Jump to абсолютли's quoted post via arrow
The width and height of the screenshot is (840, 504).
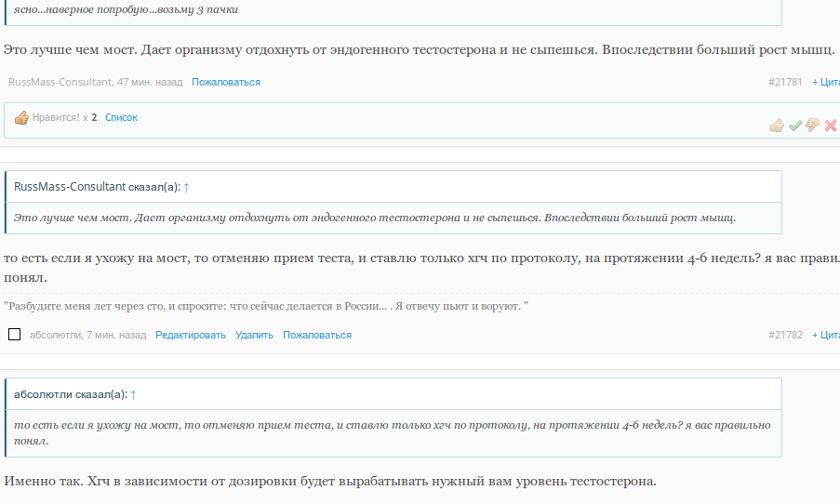133,394
